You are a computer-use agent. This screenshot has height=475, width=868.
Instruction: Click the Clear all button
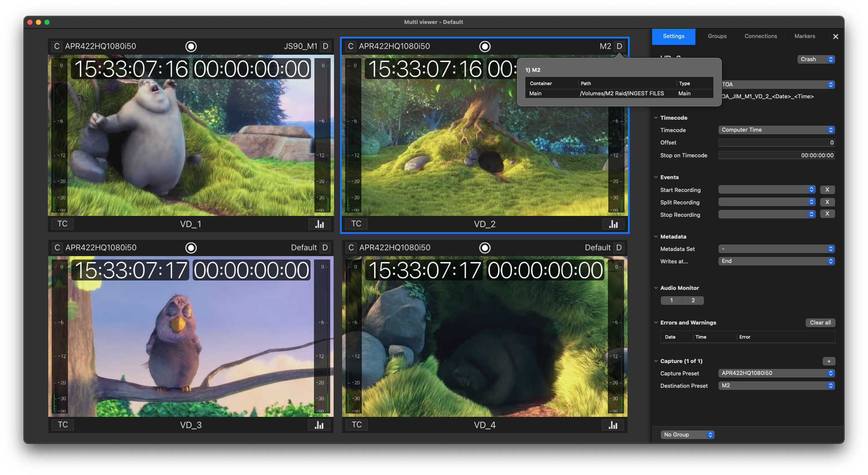pyautogui.click(x=820, y=322)
